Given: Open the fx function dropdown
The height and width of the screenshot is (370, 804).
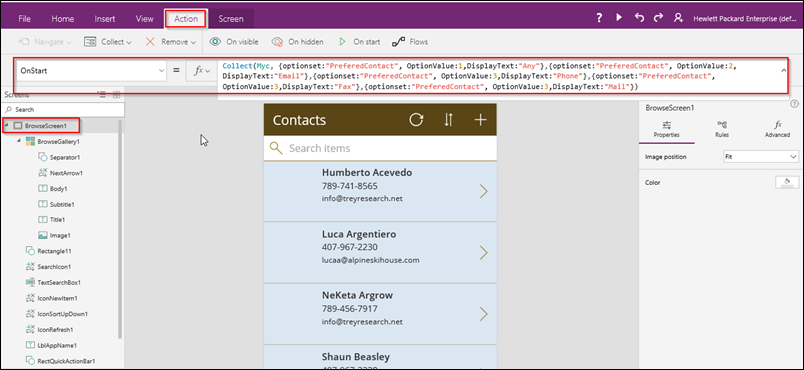Looking at the screenshot, I should tap(203, 71).
